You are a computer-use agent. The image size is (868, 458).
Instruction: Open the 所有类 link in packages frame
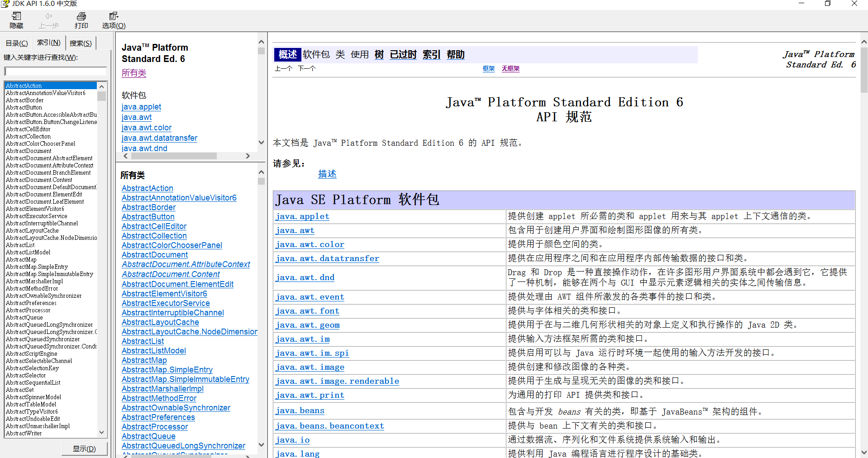134,73
